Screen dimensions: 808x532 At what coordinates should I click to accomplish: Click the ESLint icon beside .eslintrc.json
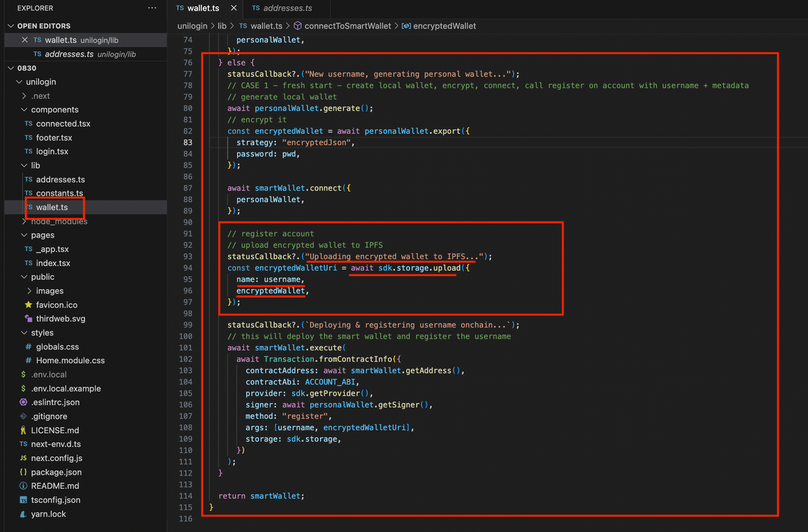coord(24,402)
